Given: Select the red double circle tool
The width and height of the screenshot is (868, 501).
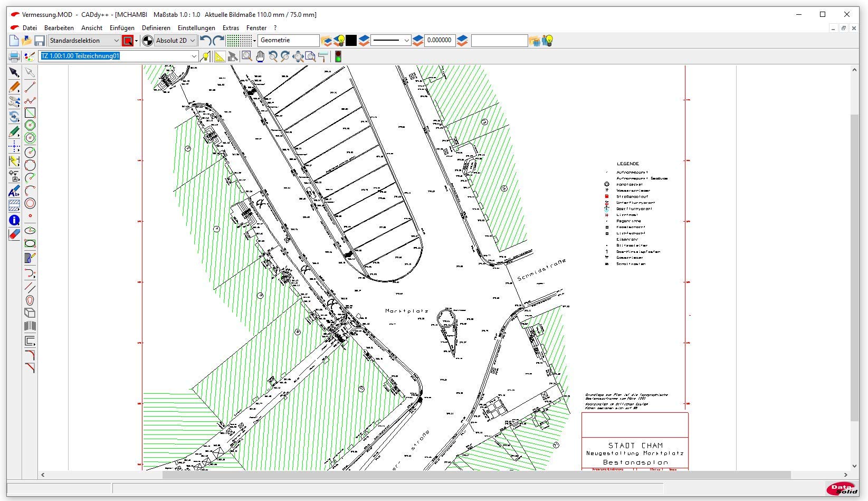Looking at the screenshot, I should (30, 203).
